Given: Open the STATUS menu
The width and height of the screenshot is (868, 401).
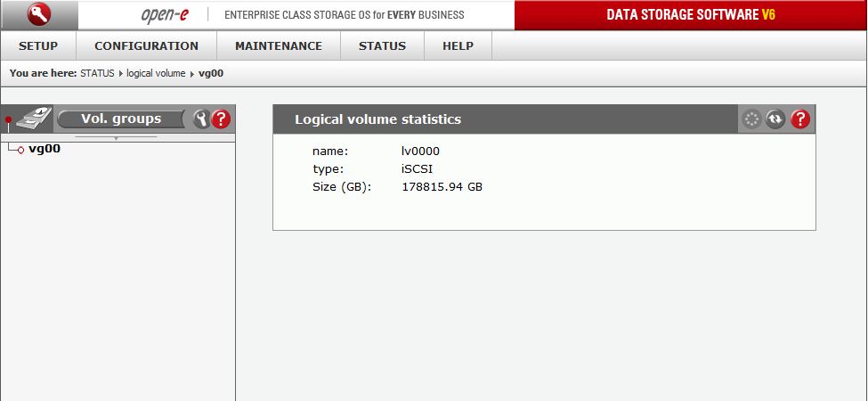Looking at the screenshot, I should point(382,46).
